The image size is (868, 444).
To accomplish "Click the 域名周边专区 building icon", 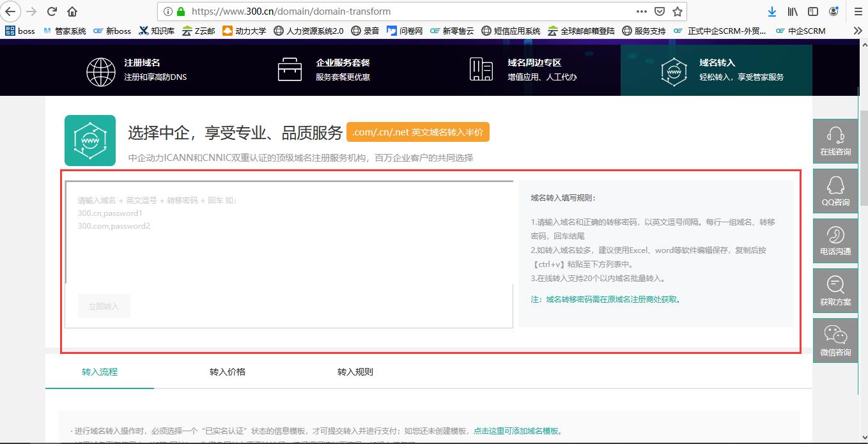I will point(481,69).
